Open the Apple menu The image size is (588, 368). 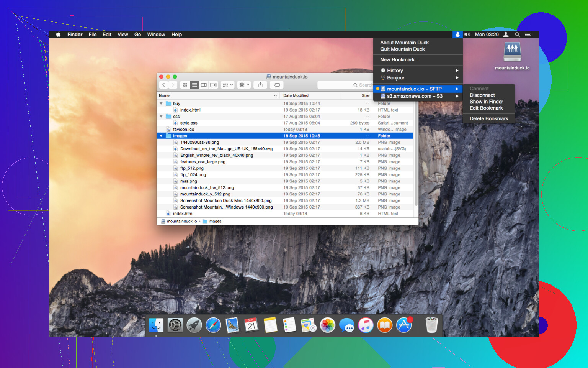coord(58,34)
